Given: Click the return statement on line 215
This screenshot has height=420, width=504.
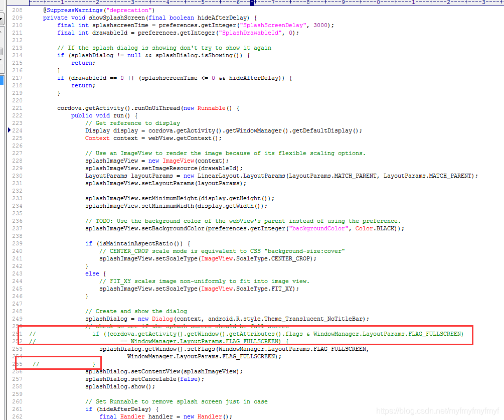Looking at the screenshot, I should tap(83, 63).
